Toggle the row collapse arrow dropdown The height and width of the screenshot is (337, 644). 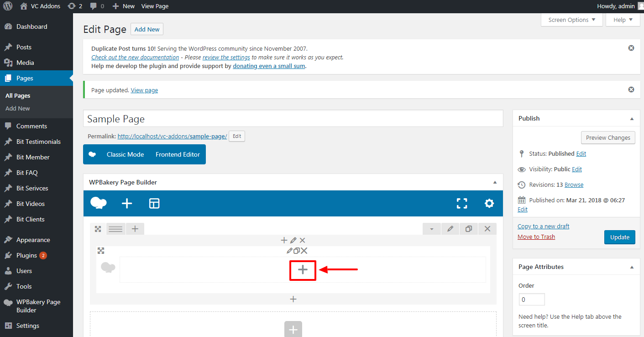click(x=432, y=229)
